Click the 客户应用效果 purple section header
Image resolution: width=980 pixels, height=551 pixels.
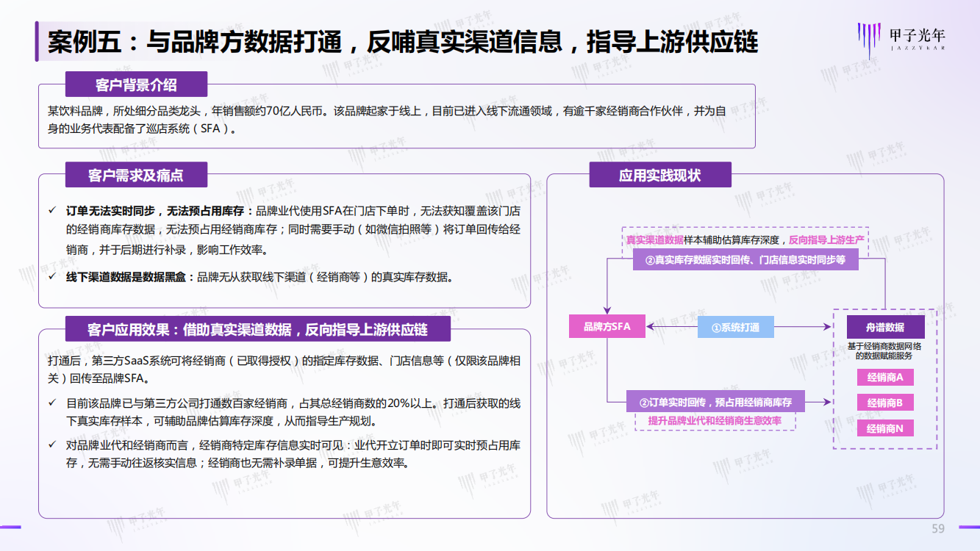(x=257, y=328)
